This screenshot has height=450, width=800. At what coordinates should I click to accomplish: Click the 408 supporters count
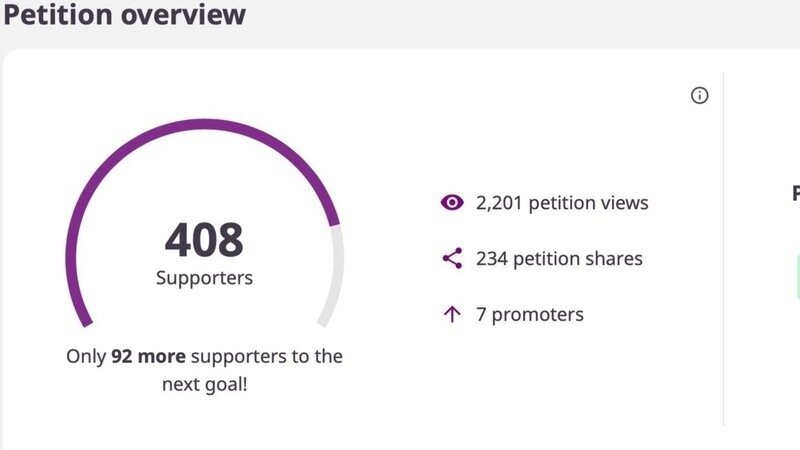pyautogui.click(x=204, y=241)
